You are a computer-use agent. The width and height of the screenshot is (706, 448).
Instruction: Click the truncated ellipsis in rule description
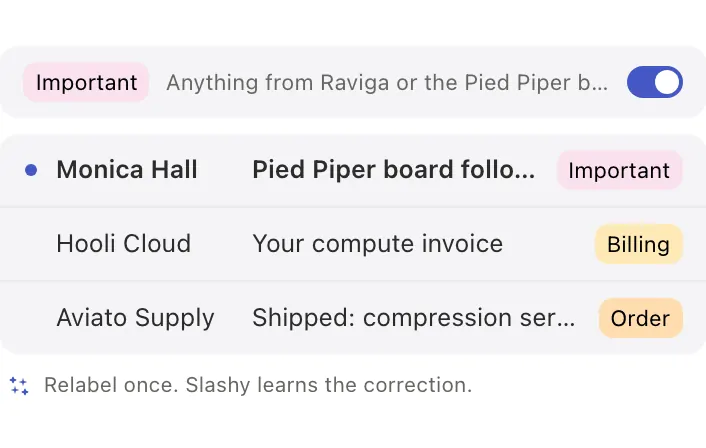599,86
